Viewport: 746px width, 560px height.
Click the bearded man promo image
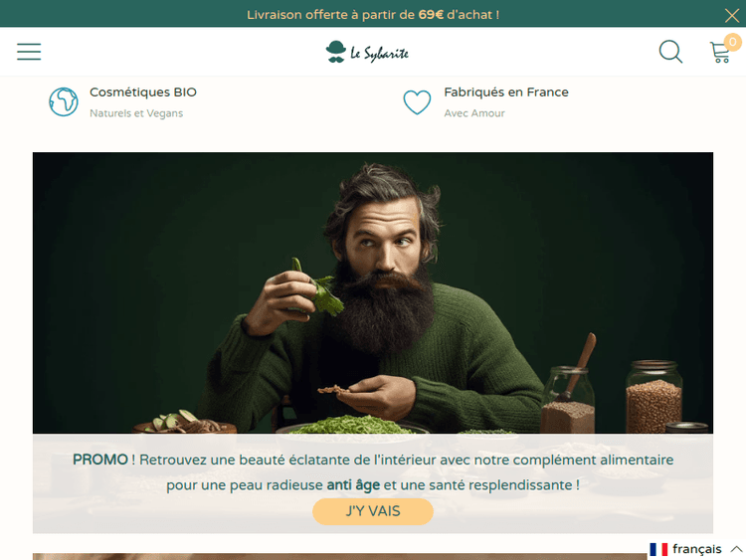(373, 292)
